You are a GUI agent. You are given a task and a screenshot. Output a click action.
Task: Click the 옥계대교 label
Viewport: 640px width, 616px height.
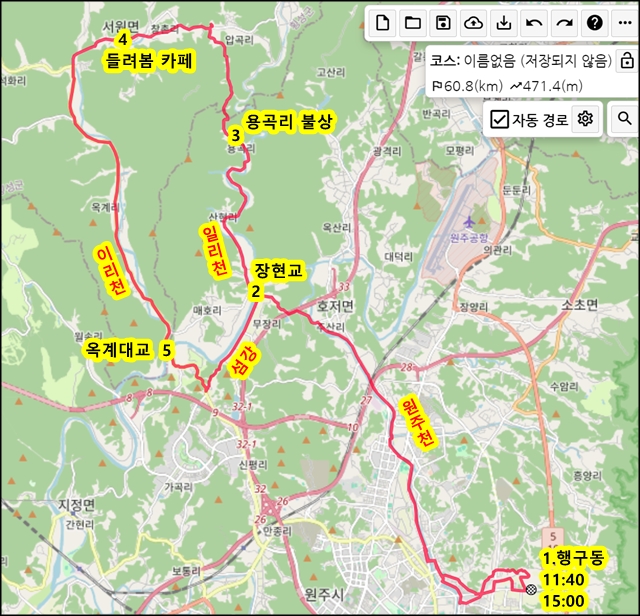(117, 349)
